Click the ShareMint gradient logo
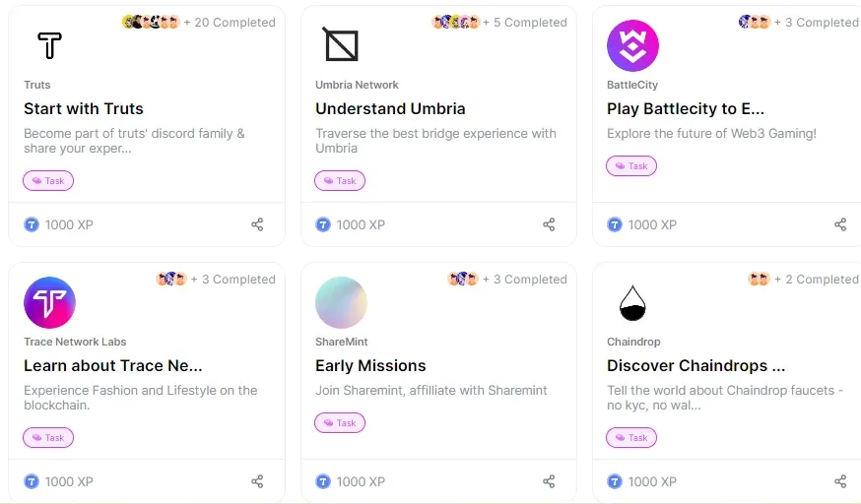The image size is (861, 504). [341, 303]
